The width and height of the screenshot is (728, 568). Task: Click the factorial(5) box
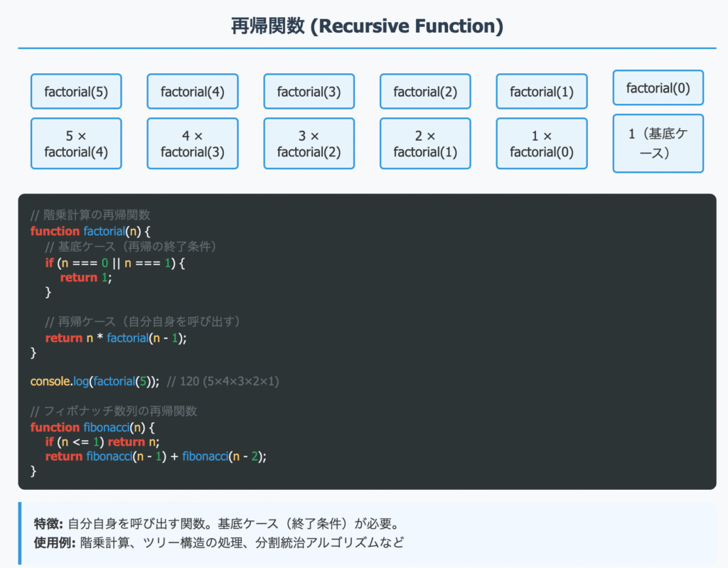point(76,92)
